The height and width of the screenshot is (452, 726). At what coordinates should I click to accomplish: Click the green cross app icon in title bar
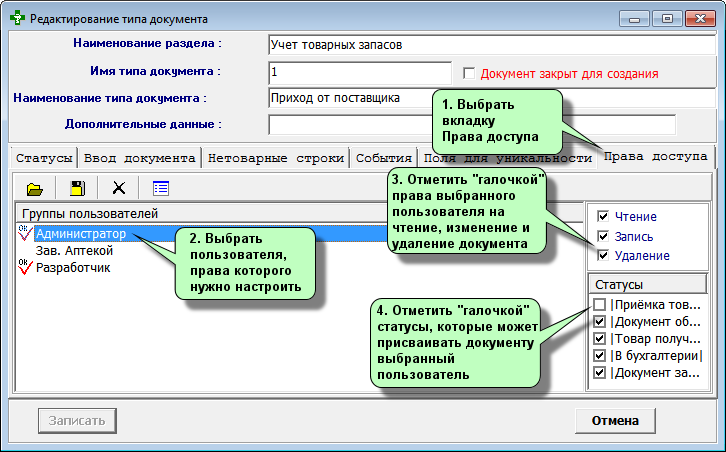tap(17, 19)
